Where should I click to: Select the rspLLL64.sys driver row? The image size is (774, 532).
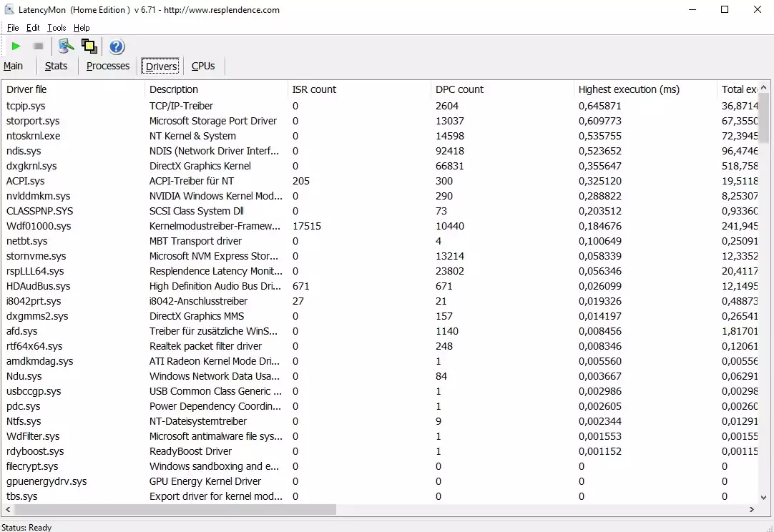click(380, 272)
